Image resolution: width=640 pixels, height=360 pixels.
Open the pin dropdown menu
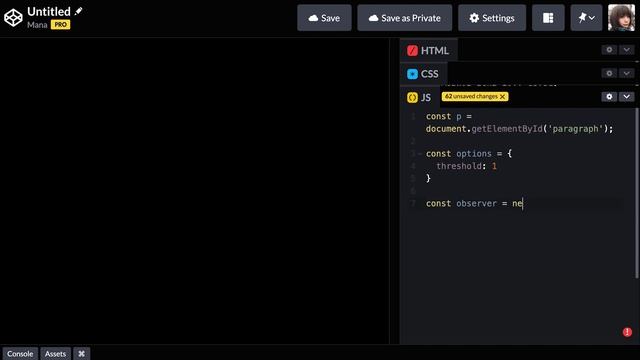click(586, 18)
